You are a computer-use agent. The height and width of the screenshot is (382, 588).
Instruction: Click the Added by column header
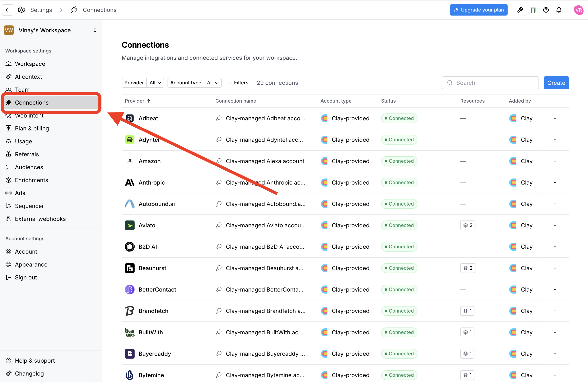[520, 101]
